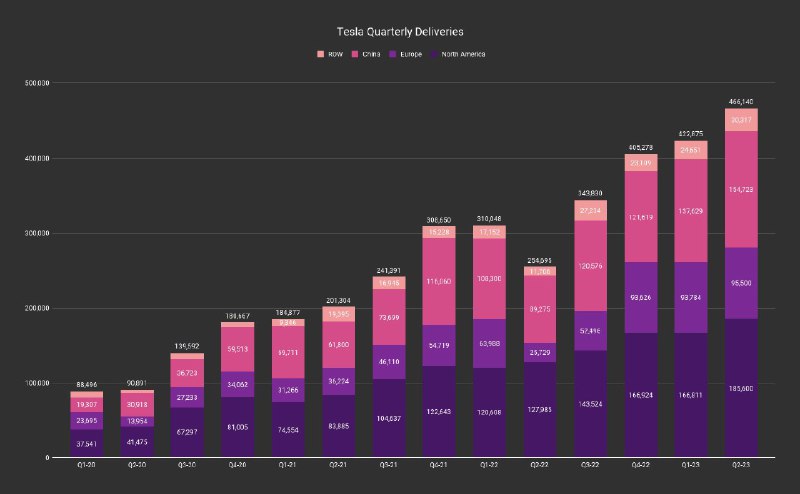Viewport: 800px width, 494px height.
Task: Click the Q1-20 x-axis label
Action: pyautogui.click(x=86, y=465)
